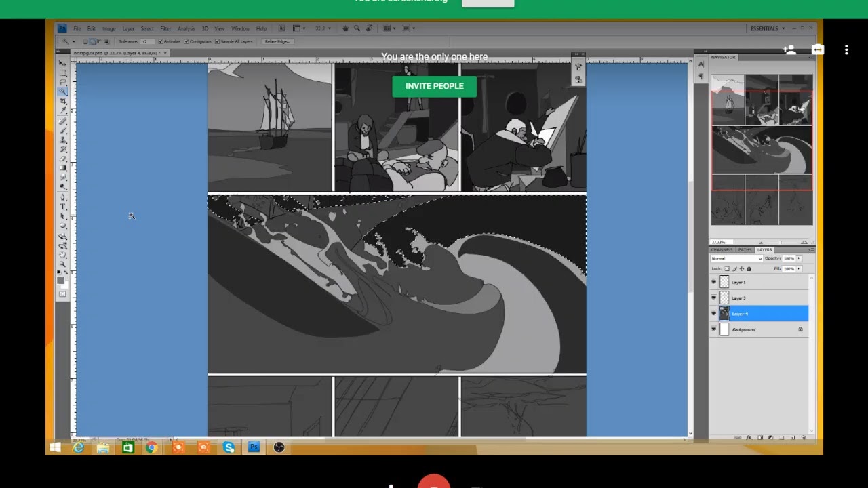Select the Crop tool
This screenshot has width=868, height=488.
(63, 100)
